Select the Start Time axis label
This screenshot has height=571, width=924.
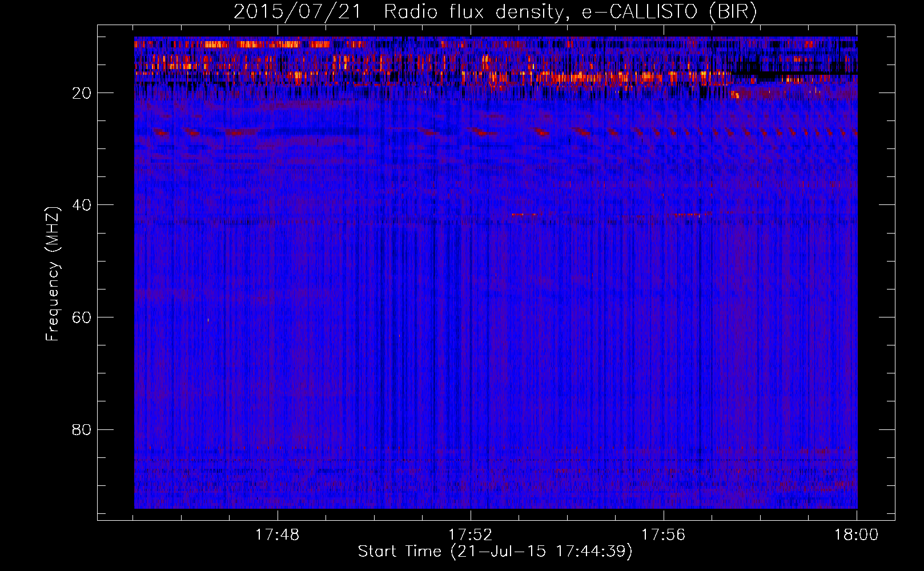495,552
